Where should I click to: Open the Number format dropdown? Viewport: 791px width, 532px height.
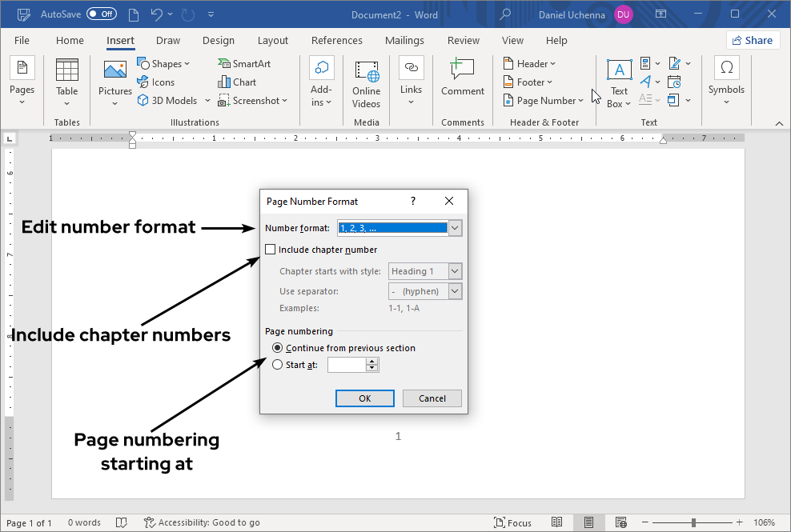point(455,228)
